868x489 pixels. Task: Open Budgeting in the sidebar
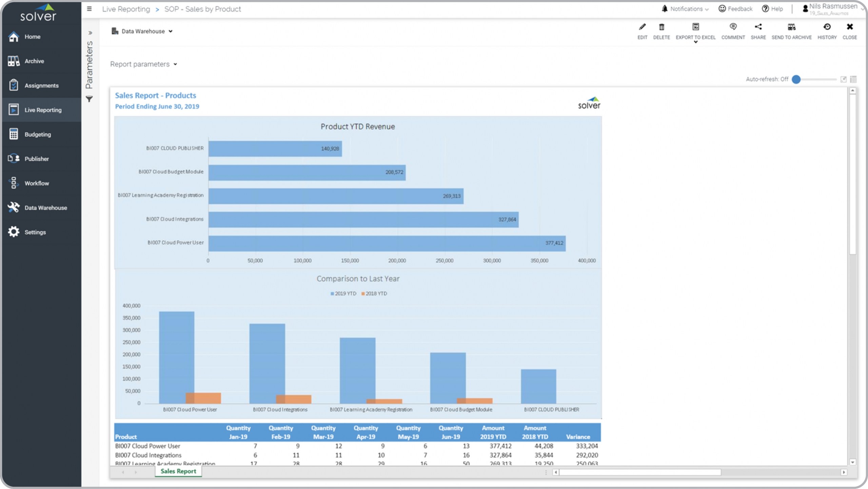(38, 134)
